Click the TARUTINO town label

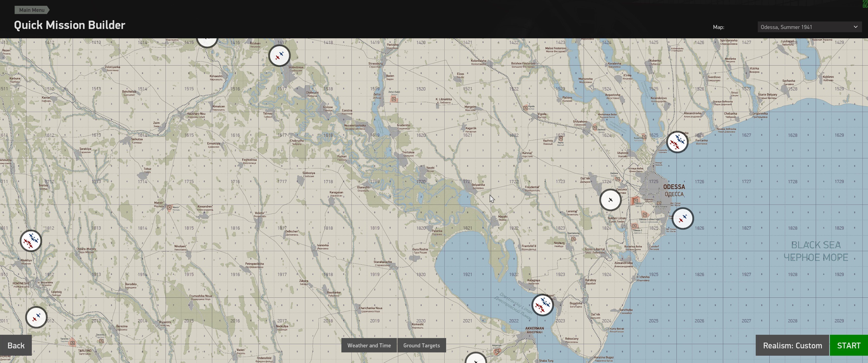tap(85, 351)
